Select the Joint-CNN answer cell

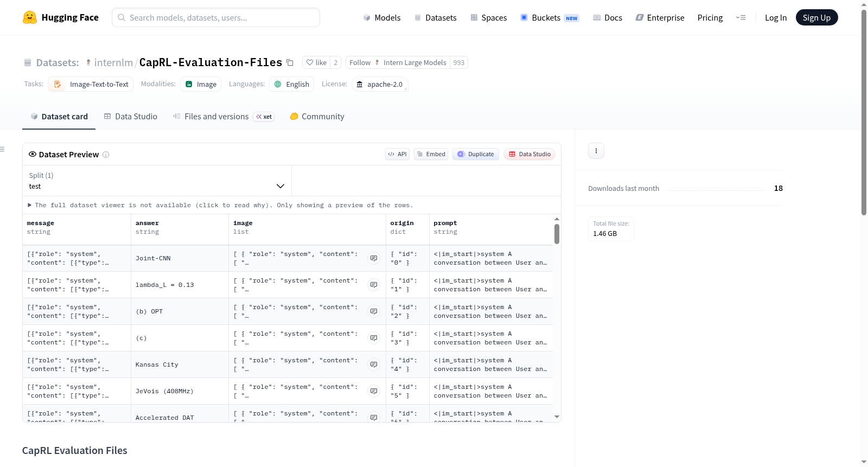coord(180,259)
